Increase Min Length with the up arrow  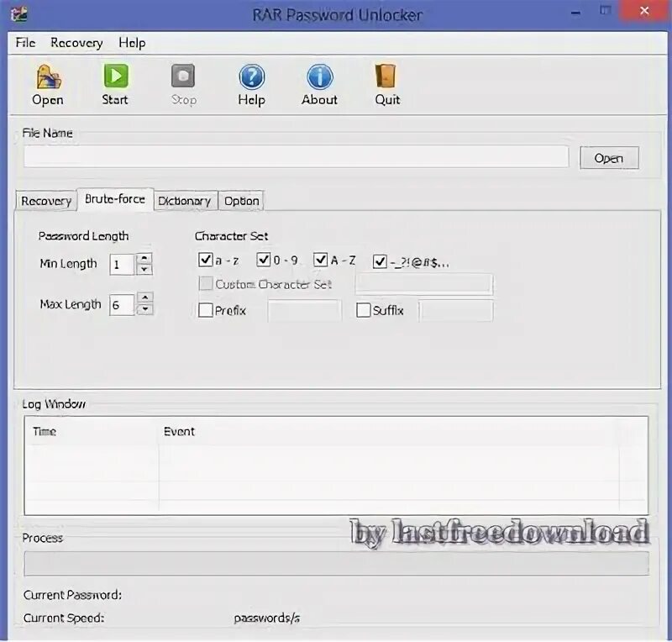coord(144,258)
